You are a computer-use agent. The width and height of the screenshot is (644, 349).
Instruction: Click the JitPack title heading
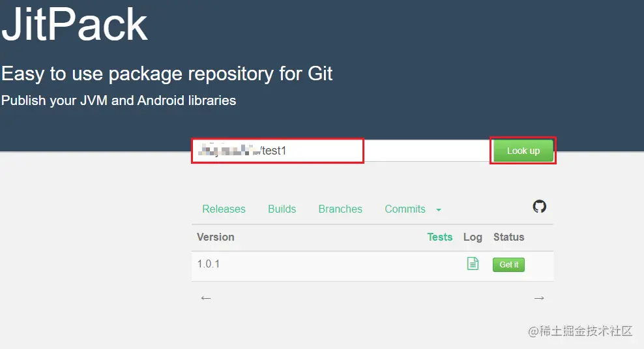click(x=74, y=25)
